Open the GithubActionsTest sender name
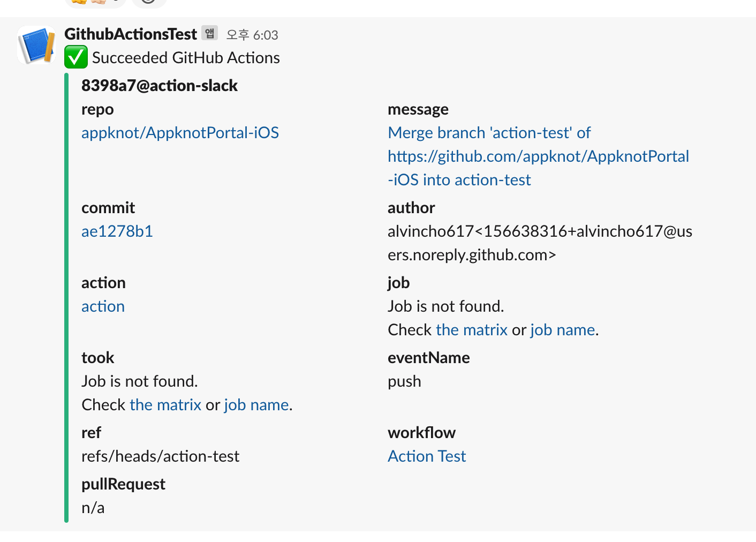The image size is (756, 542). [x=131, y=34]
